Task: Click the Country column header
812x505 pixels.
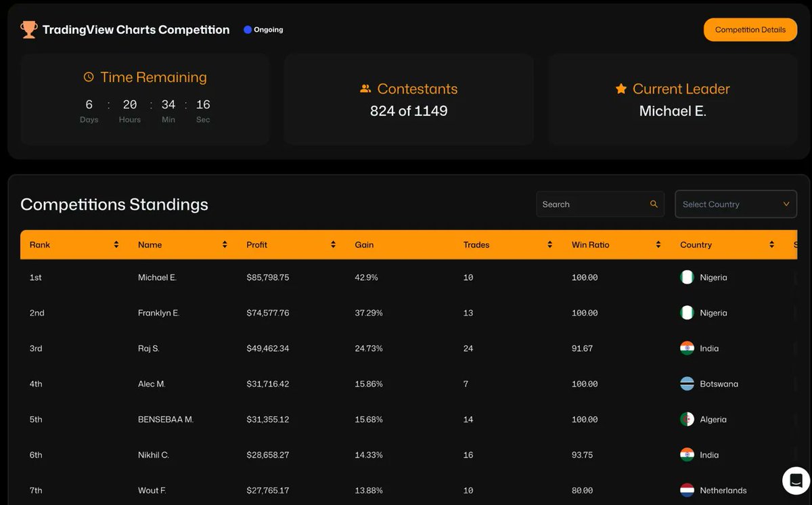Action: pyautogui.click(x=696, y=244)
